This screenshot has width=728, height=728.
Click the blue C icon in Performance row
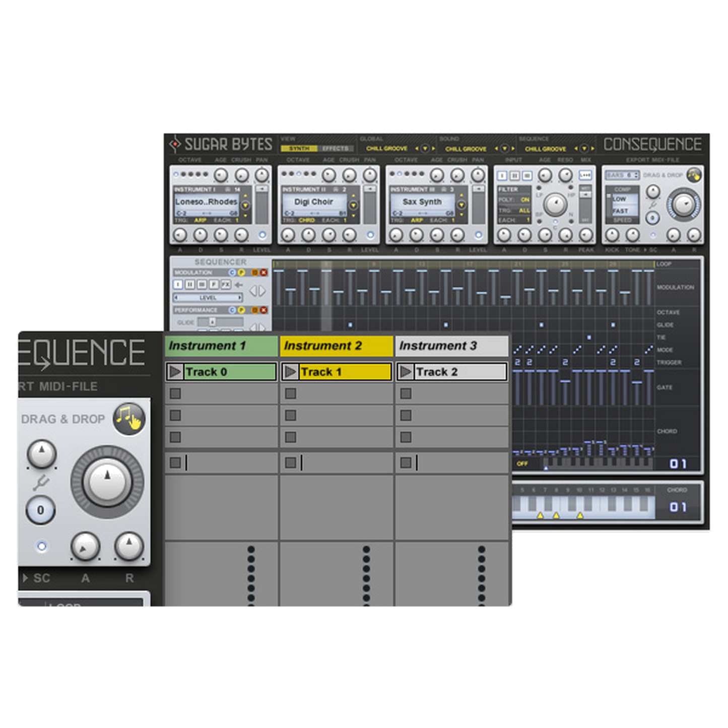click(x=232, y=310)
